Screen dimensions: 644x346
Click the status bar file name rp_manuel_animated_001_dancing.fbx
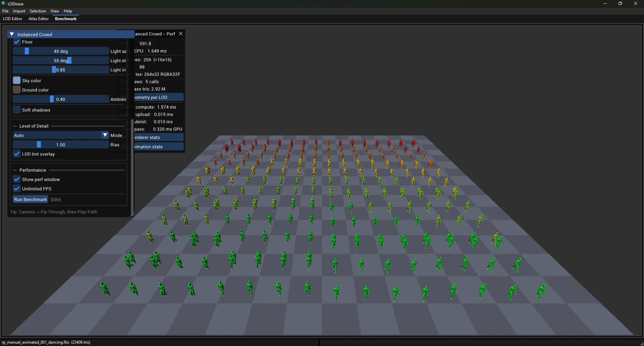click(36, 342)
